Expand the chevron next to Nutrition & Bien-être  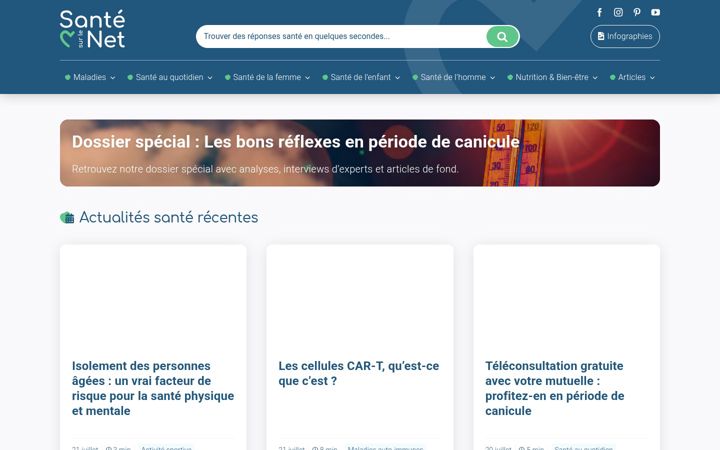point(595,78)
